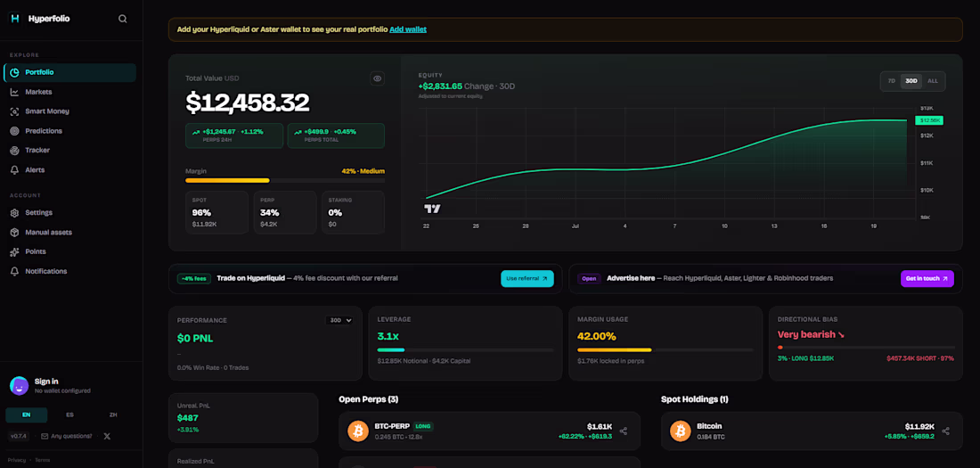The image size is (980, 468).
Task: Click the Very bearish label
Action: 811,335
